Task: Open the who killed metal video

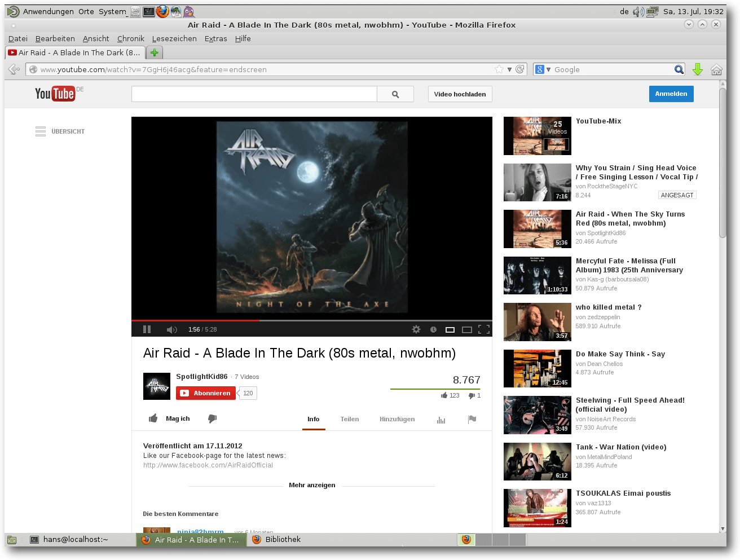Action: (609, 307)
